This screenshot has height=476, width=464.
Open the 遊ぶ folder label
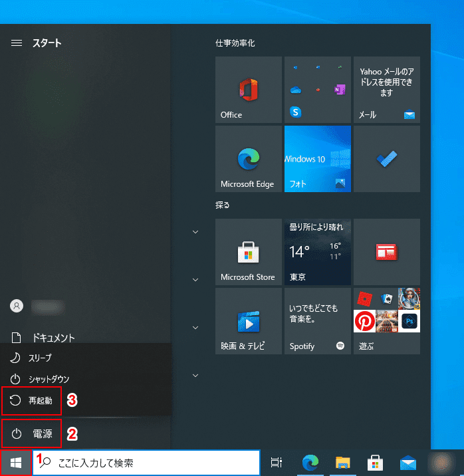click(x=366, y=346)
